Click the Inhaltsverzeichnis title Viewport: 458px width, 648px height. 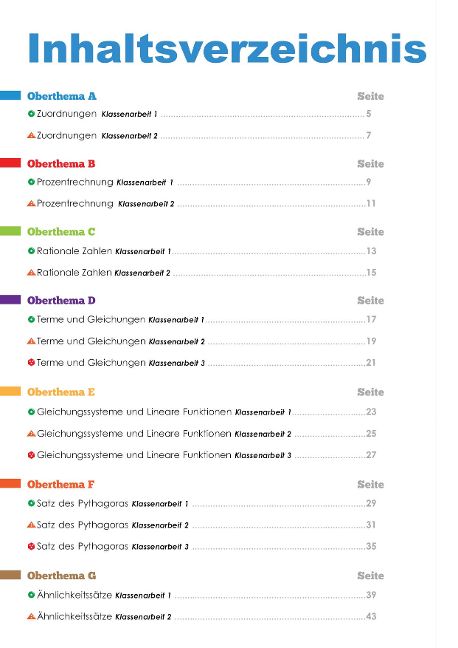(x=227, y=48)
